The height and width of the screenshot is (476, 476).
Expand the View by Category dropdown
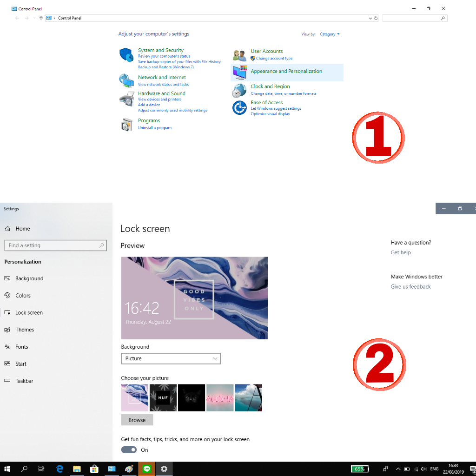(x=330, y=34)
